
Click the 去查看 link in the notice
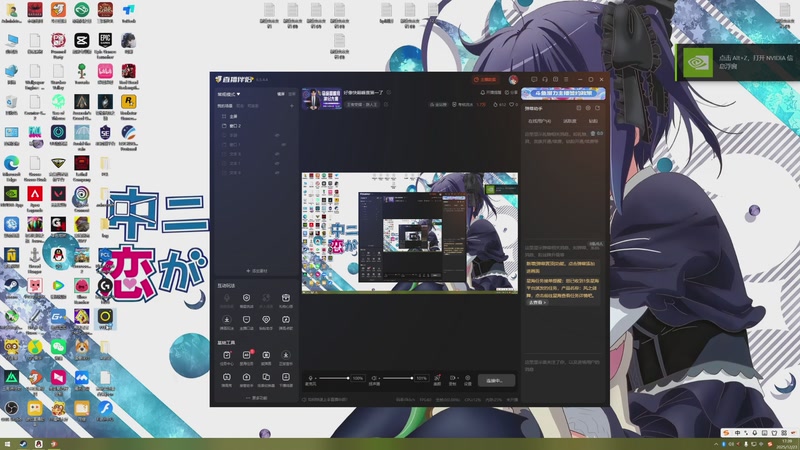pyautogui.click(x=537, y=303)
